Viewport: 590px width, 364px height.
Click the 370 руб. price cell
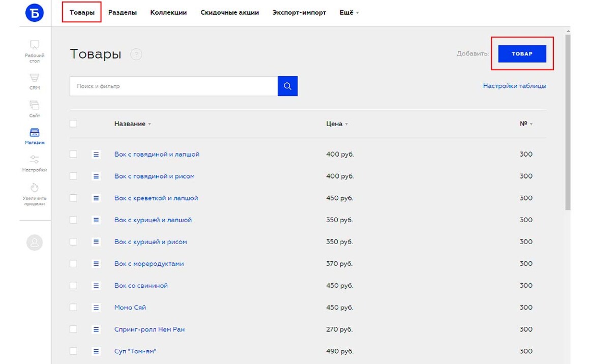click(339, 264)
